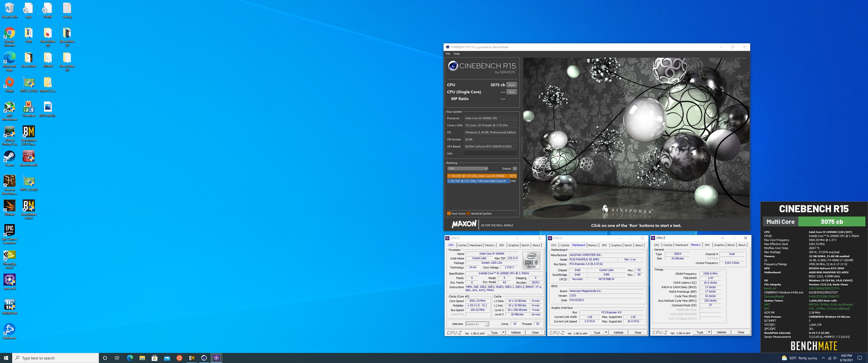Open the Ranking CPU dropdown
Screen dimensions: 868x363
point(468,169)
